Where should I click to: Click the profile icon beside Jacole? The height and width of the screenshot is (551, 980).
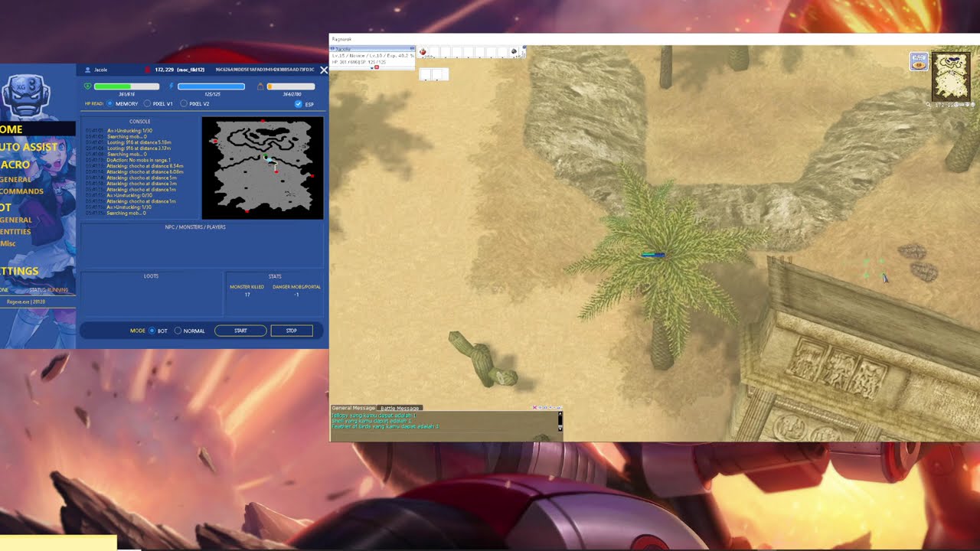(x=88, y=70)
